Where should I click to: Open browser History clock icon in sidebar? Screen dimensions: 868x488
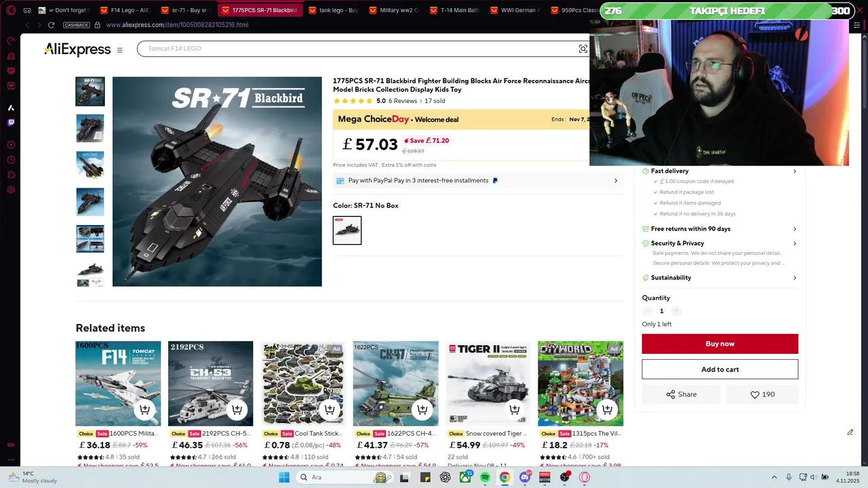[x=11, y=160]
